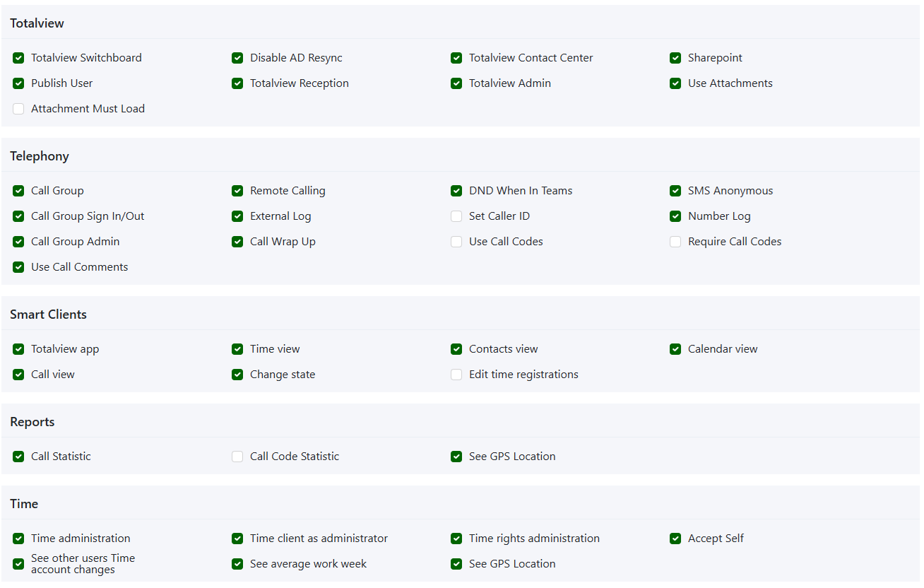Viewport: 924px width, 588px height.
Task: Toggle the Publish User checkbox
Action: point(18,83)
